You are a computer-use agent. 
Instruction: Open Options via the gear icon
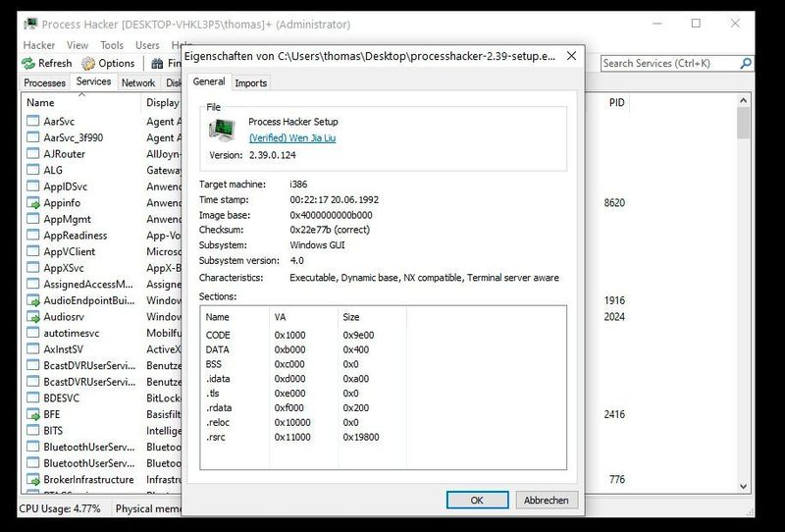coord(88,64)
